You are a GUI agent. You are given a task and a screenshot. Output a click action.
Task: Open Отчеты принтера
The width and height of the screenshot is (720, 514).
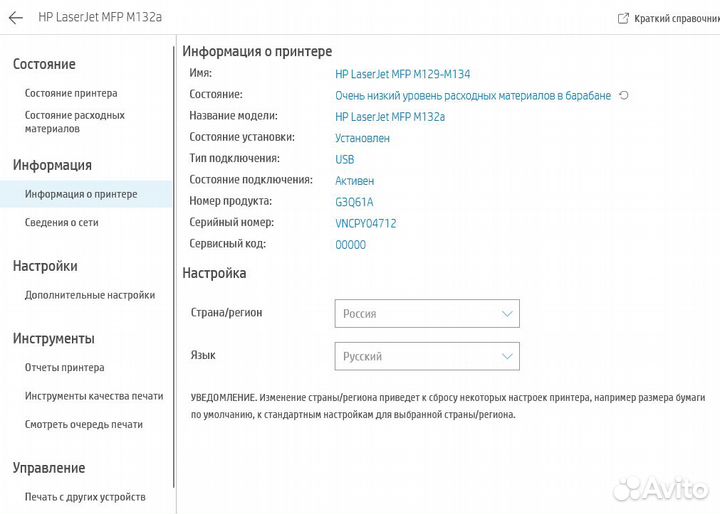pyautogui.click(x=65, y=368)
